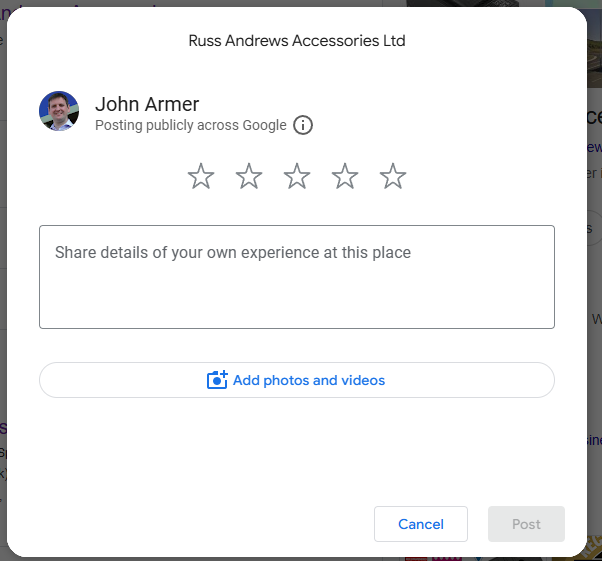Click John Armer's profile picture
The image size is (602, 561).
click(59, 111)
